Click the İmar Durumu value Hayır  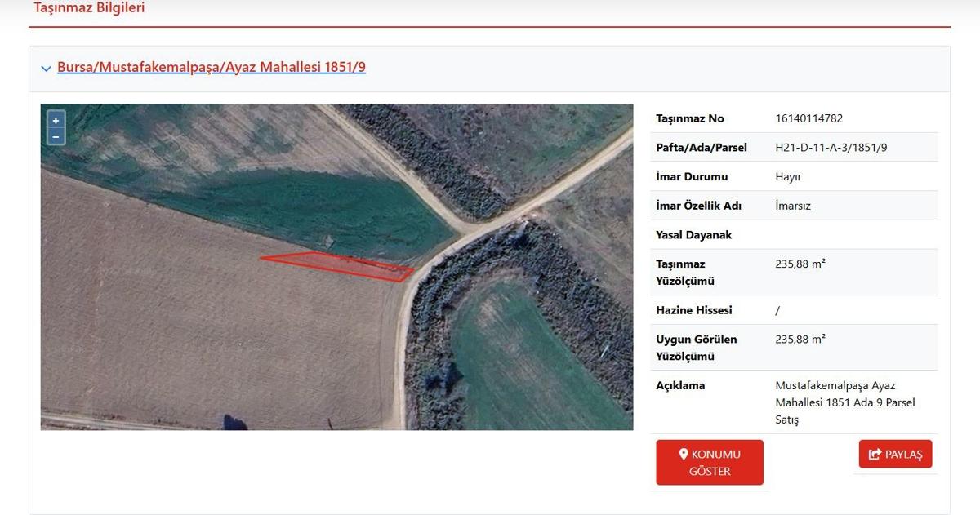pyautogui.click(x=787, y=176)
